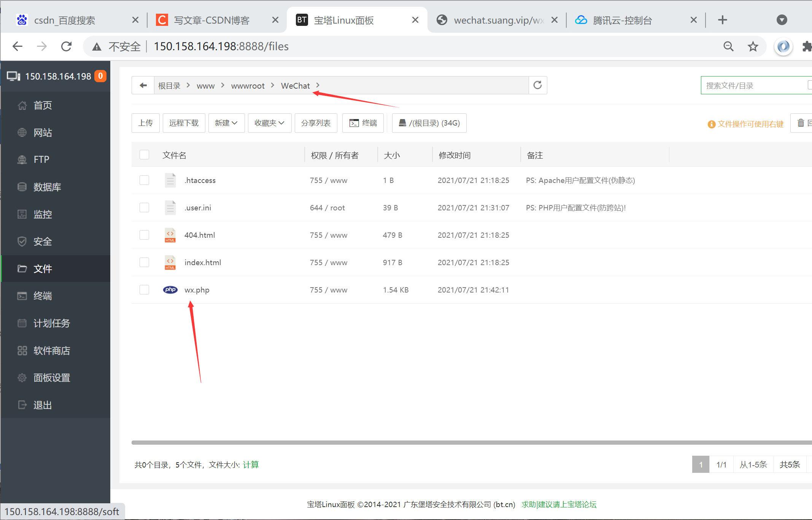Click the back arrow in path bar
The image size is (812, 520).
click(143, 85)
